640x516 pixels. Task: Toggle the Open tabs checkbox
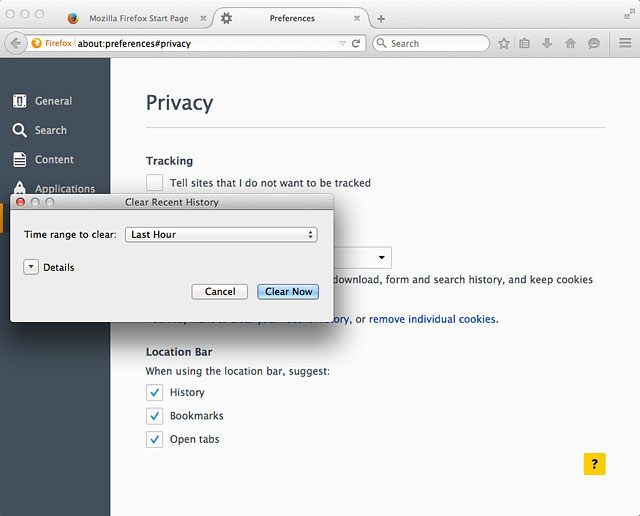154,439
